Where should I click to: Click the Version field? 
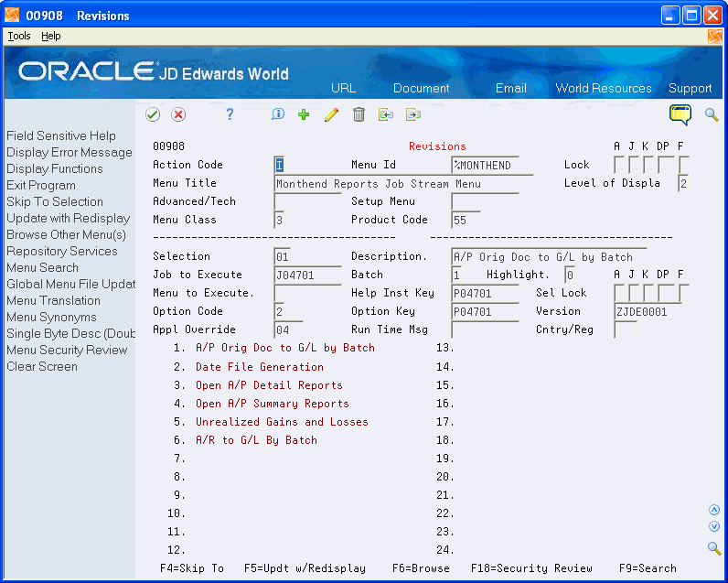click(648, 311)
